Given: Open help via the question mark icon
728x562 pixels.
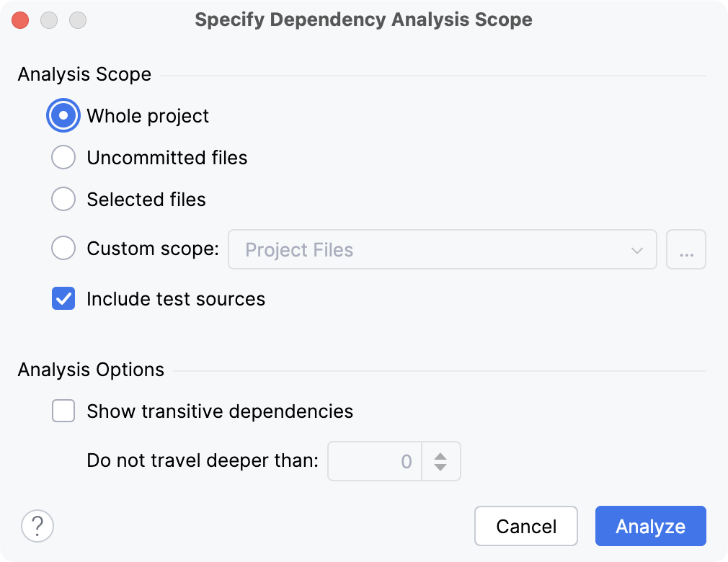Looking at the screenshot, I should pos(37,526).
